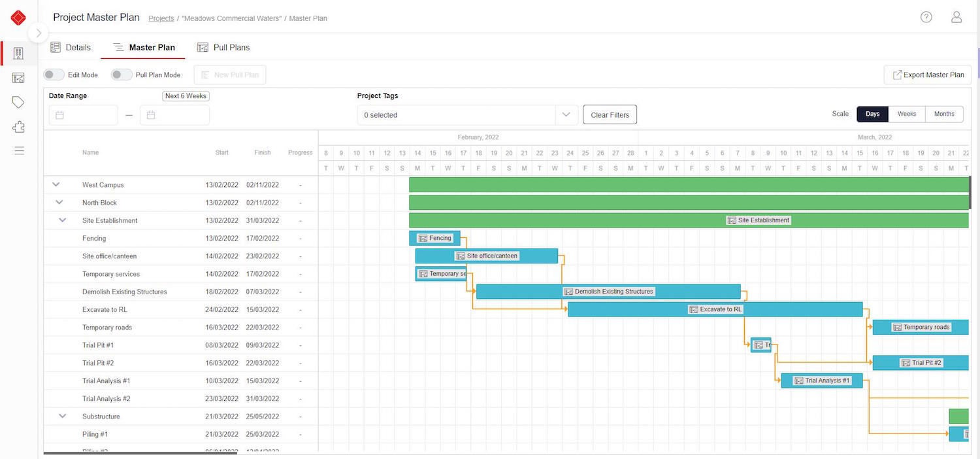Click the calendar icon in start date field

tap(59, 114)
